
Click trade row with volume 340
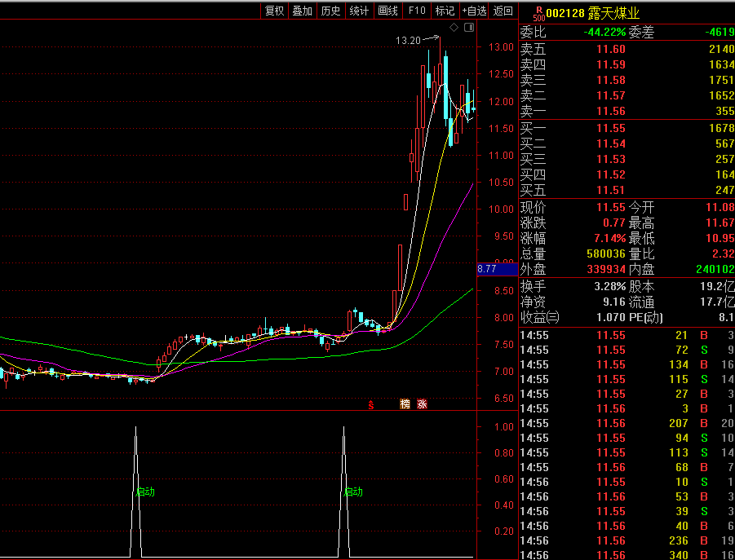pyautogui.click(x=627, y=555)
